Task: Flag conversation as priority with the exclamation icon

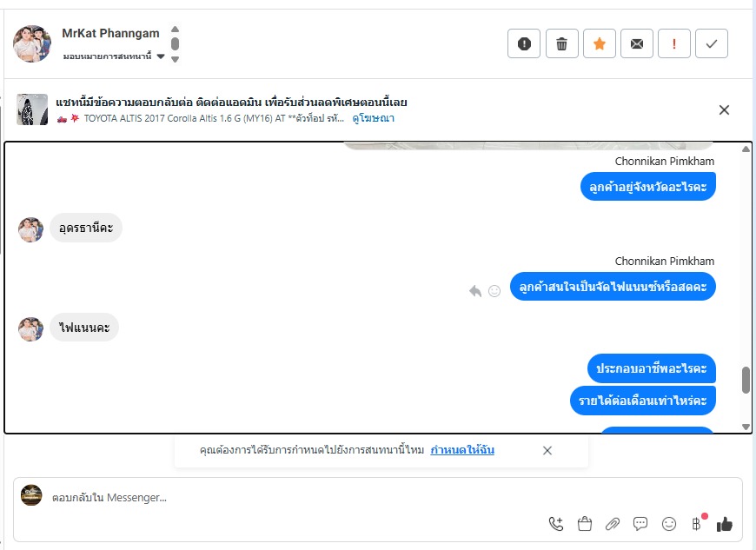Action: point(674,43)
